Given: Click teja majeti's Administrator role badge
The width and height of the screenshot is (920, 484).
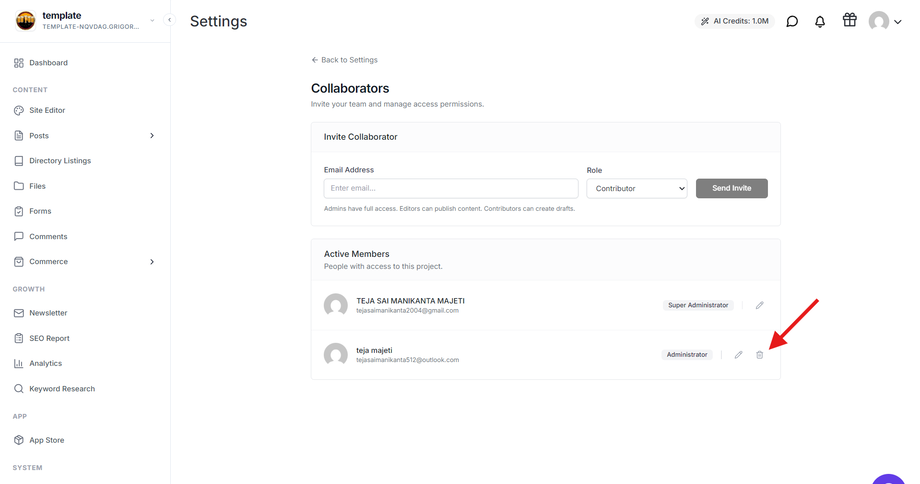Looking at the screenshot, I should tap(687, 355).
